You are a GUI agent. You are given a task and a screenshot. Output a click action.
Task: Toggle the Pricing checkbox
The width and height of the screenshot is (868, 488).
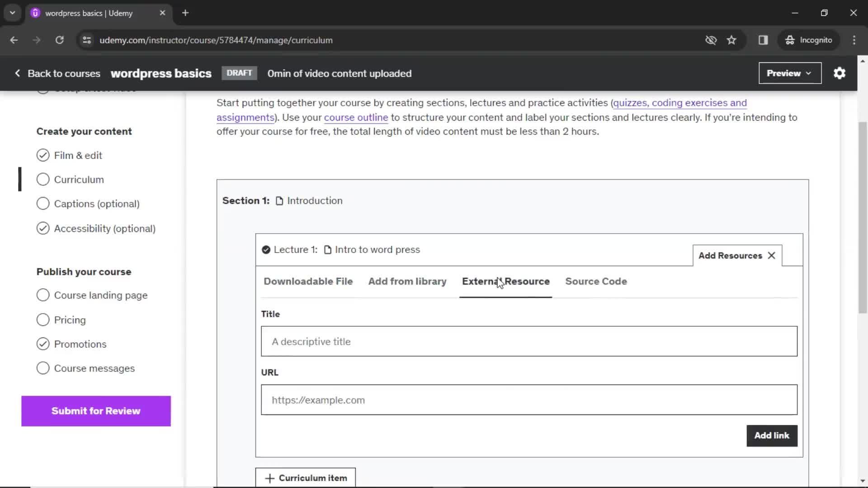coord(42,320)
